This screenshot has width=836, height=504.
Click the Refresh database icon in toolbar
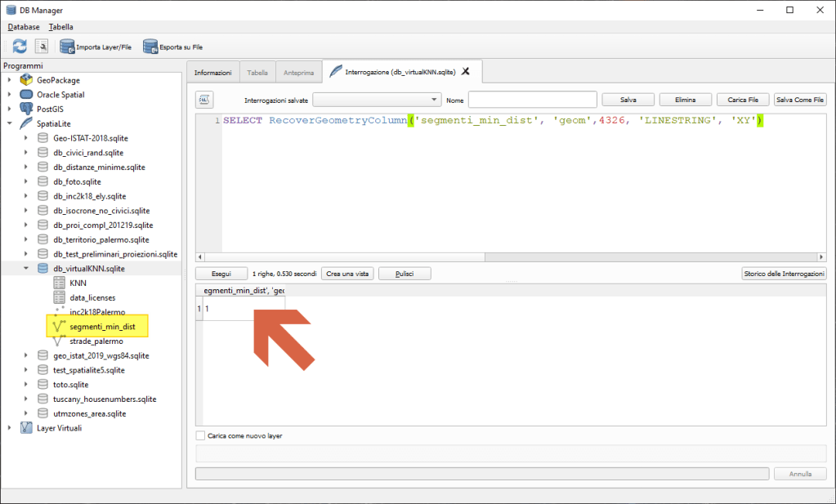point(20,47)
